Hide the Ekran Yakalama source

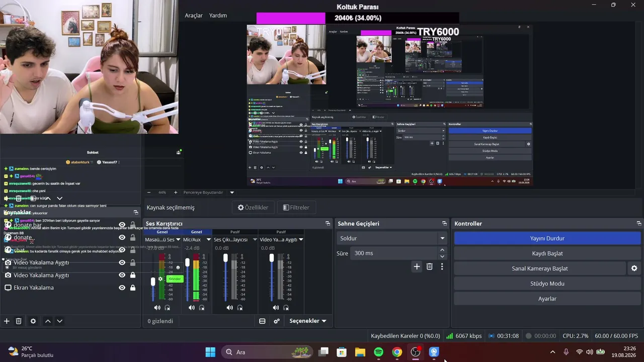click(x=122, y=288)
